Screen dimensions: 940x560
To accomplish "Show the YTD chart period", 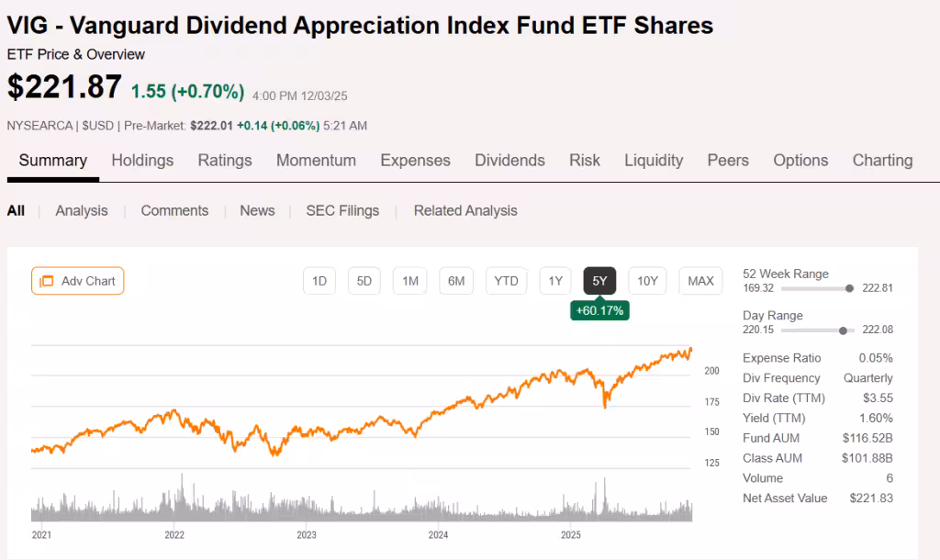I will 506,281.
